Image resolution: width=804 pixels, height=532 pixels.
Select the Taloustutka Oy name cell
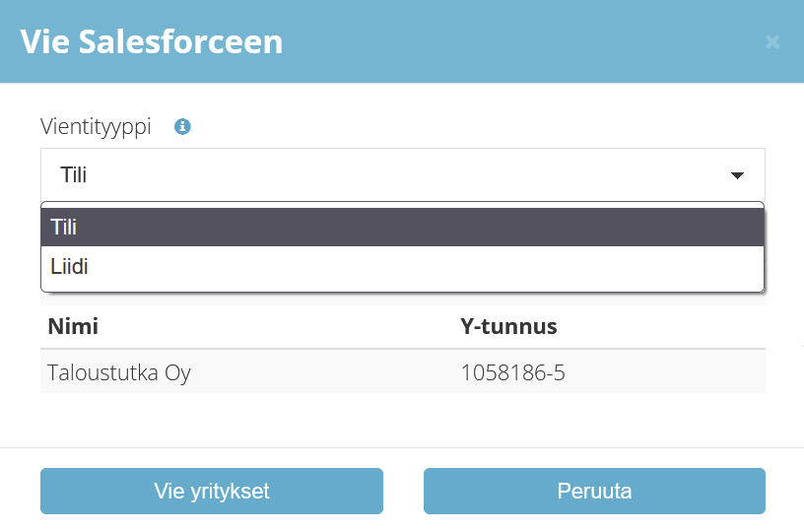point(119,372)
